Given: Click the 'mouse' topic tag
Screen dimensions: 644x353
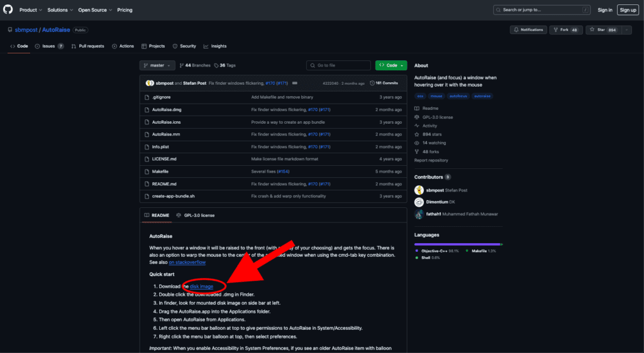Looking at the screenshot, I should point(436,96).
